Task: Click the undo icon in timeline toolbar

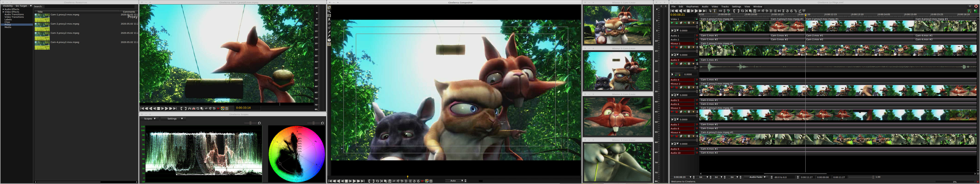Action: [x=788, y=11]
